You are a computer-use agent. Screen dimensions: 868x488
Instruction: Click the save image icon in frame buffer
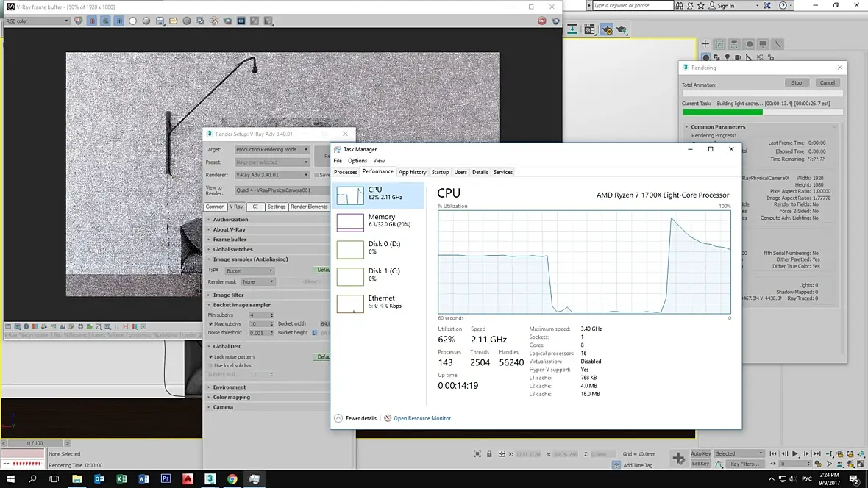160,21
